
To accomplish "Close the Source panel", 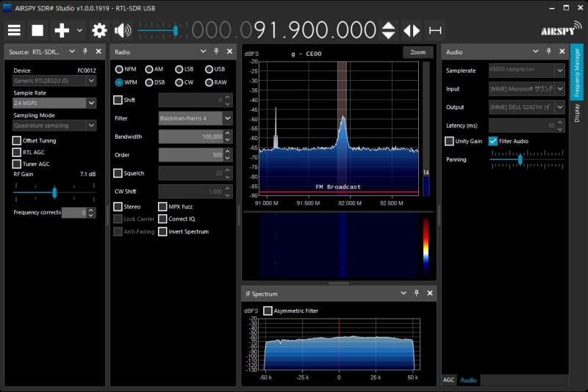I will click(x=98, y=51).
